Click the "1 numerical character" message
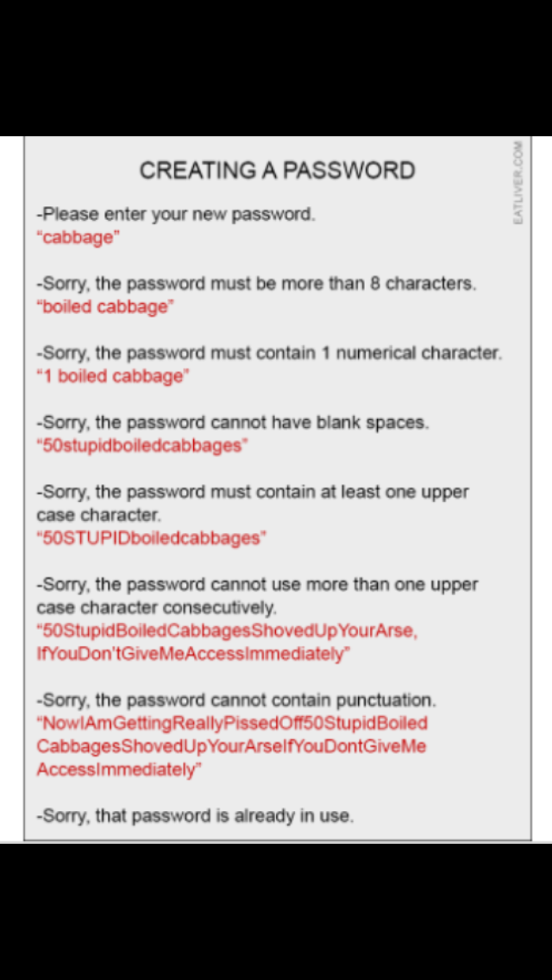Image resolution: width=552 pixels, height=980 pixels. (x=269, y=354)
